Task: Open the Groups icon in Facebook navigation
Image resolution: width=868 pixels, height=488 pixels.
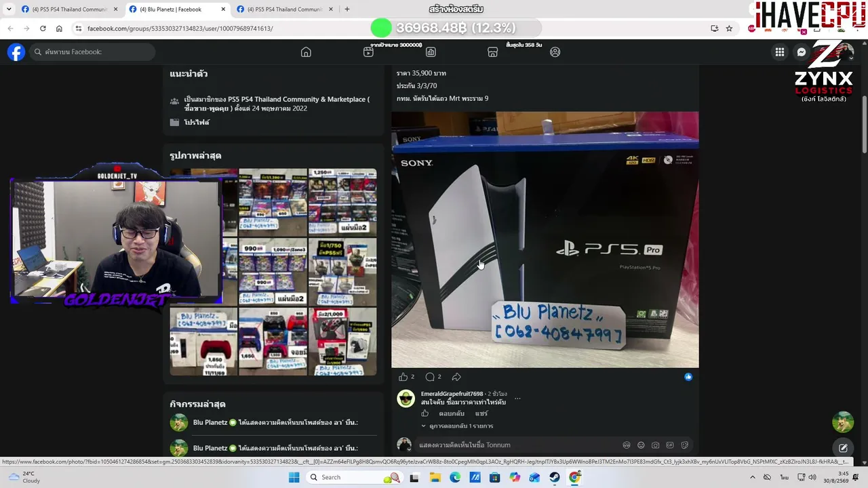Action: point(555,52)
